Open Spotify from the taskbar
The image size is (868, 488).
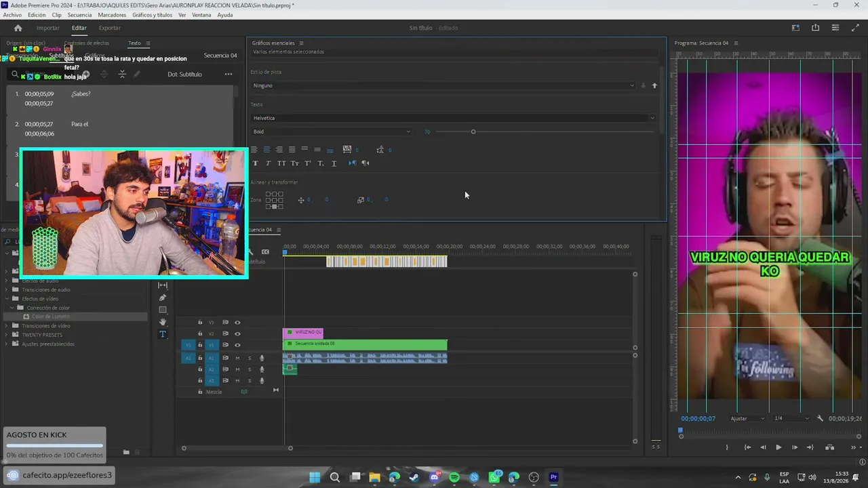(454, 477)
